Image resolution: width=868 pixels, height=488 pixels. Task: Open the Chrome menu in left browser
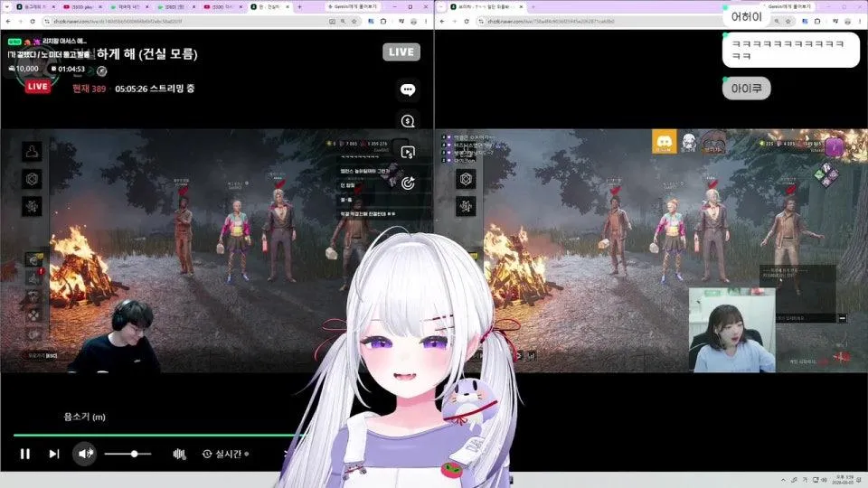(426, 21)
